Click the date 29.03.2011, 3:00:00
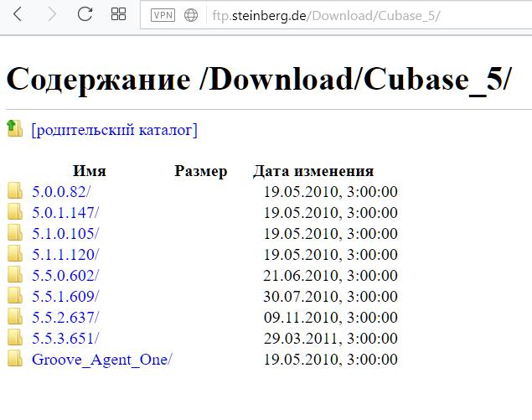The image size is (532, 420). (x=330, y=339)
